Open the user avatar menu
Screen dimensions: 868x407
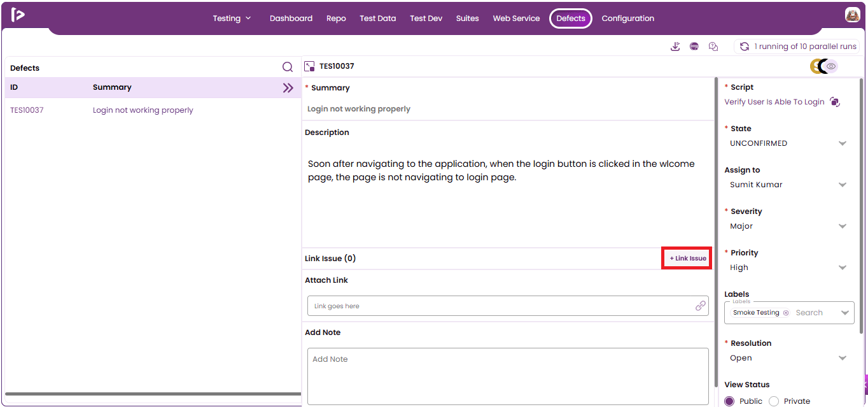click(x=852, y=15)
